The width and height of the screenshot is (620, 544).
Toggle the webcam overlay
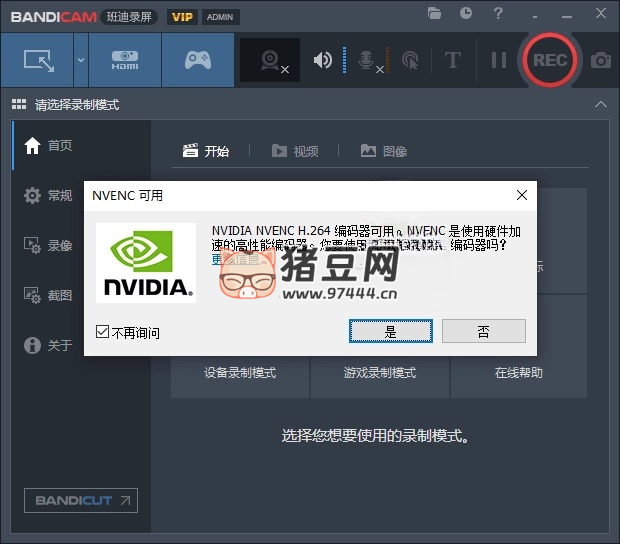pyautogui.click(x=270, y=60)
